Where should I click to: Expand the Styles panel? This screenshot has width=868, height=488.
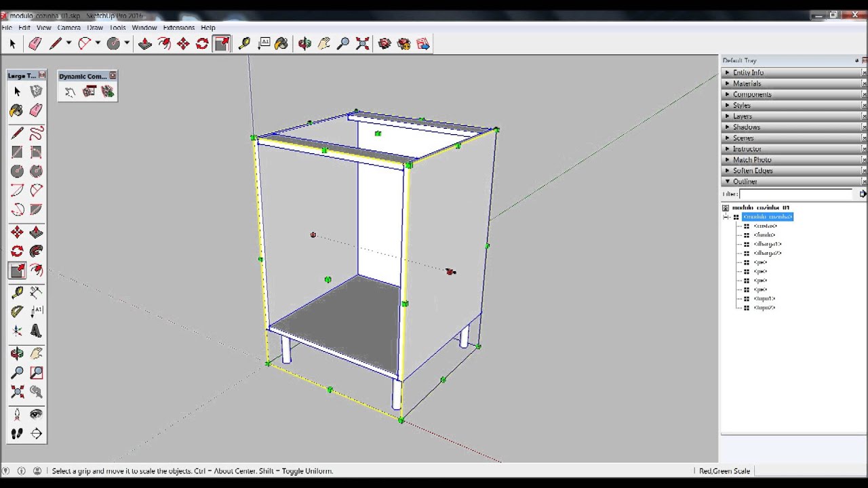click(792, 105)
